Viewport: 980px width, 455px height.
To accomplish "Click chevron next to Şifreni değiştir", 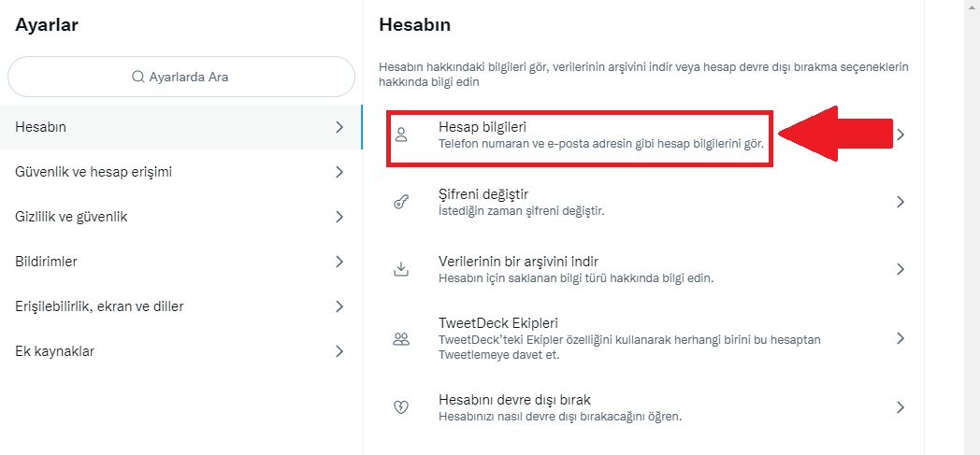I will tap(901, 202).
